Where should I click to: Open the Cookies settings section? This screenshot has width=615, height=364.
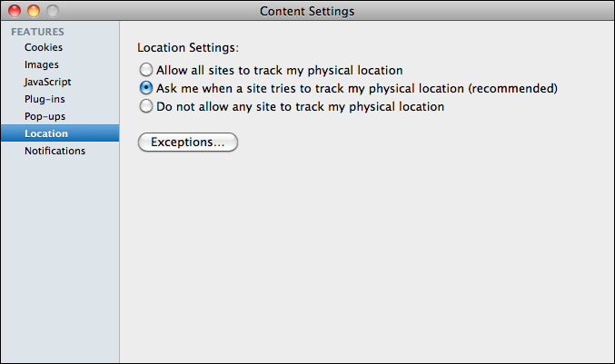[x=44, y=47]
